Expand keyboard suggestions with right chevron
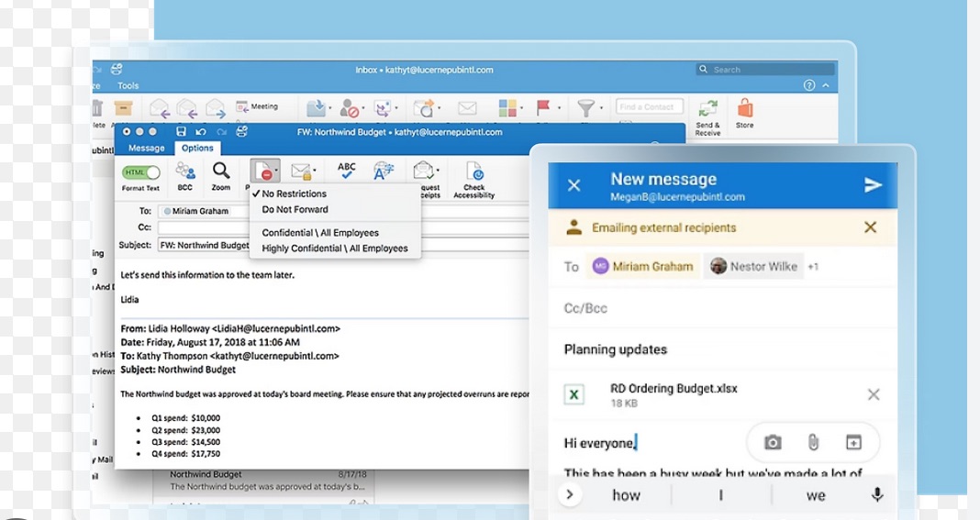 (570, 494)
